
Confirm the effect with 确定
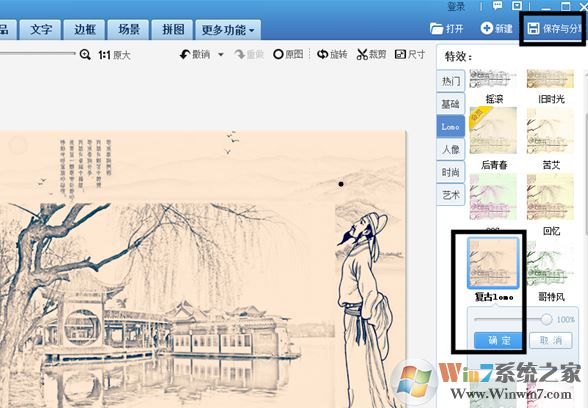[498, 340]
